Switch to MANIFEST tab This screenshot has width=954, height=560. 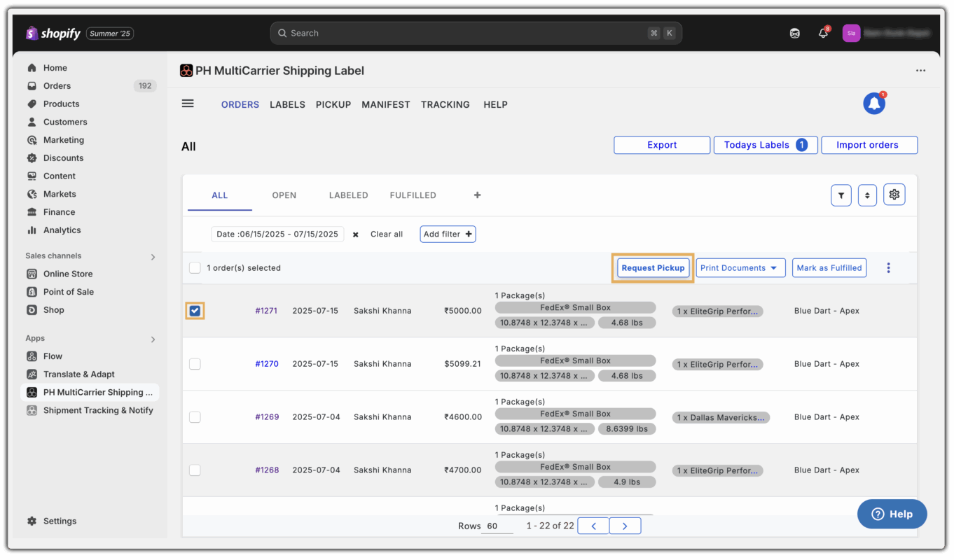[x=386, y=104]
